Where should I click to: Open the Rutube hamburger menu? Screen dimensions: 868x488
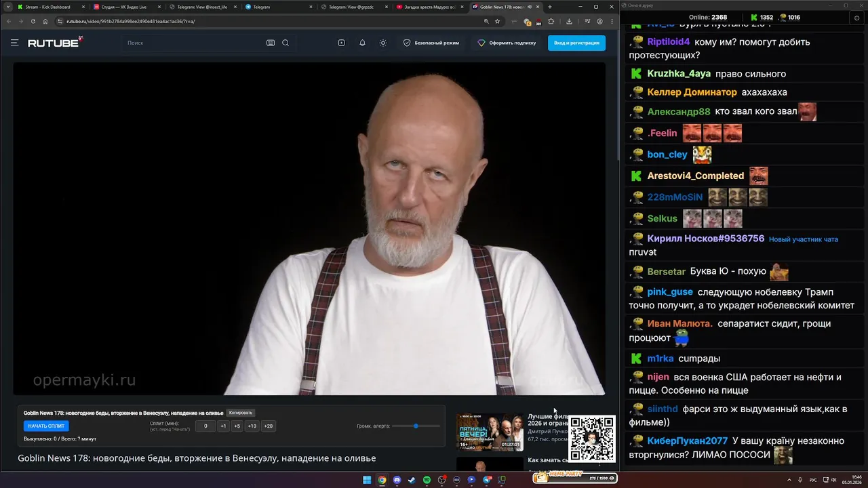tap(14, 43)
